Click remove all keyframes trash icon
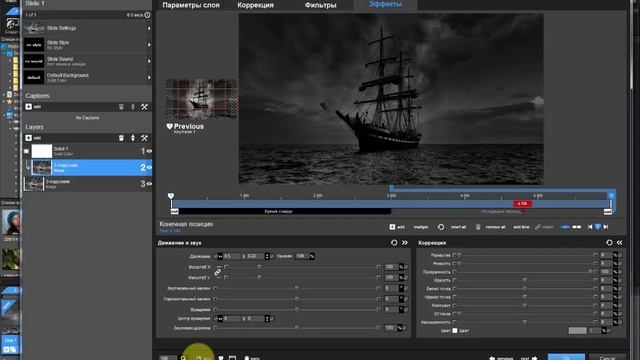This screenshot has height=360, width=640. pyautogui.click(x=478, y=227)
